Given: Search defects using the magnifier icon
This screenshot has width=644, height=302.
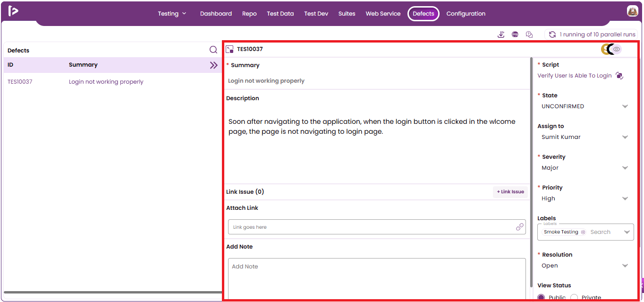Looking at the screenshot, I should tap(213, 50).
